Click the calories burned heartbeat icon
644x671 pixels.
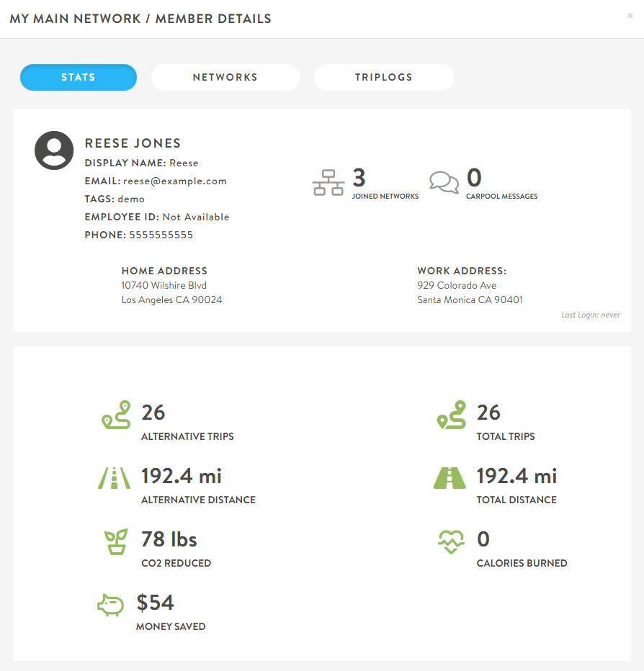451,541
